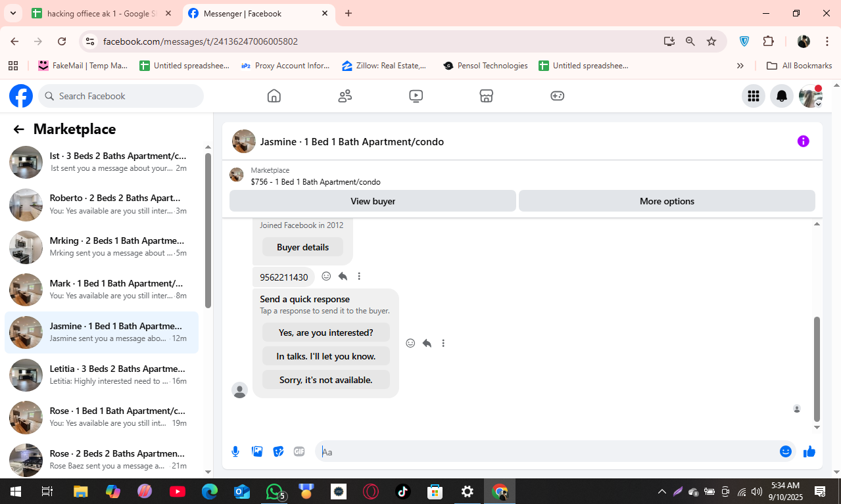Viewport: 841px width, 504px height.
Task: Open the Chrome three-dot menu
Action: click(x=827, y=41)
